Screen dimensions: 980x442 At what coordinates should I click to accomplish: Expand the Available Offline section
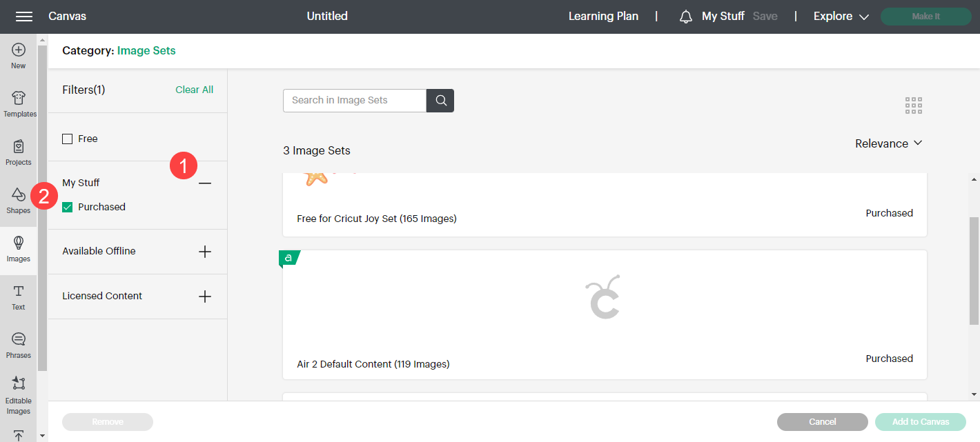tap(205, 252)
